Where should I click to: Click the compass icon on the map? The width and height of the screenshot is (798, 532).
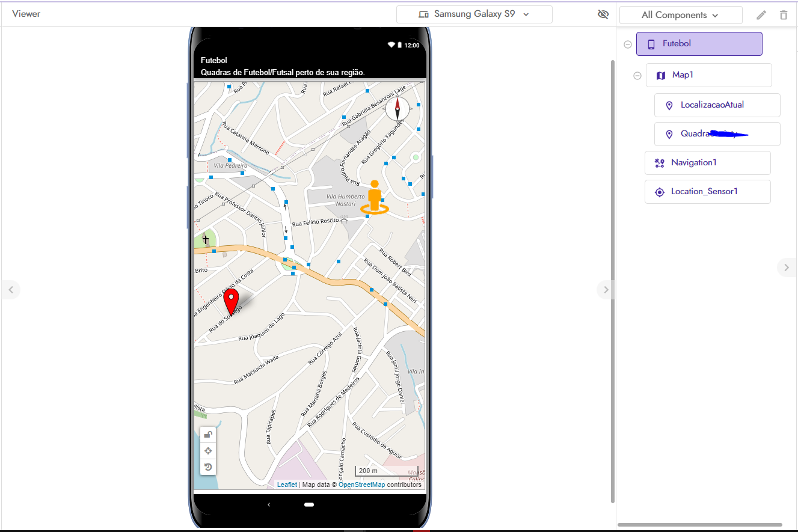pyautogui.click(x=397, y=109)
